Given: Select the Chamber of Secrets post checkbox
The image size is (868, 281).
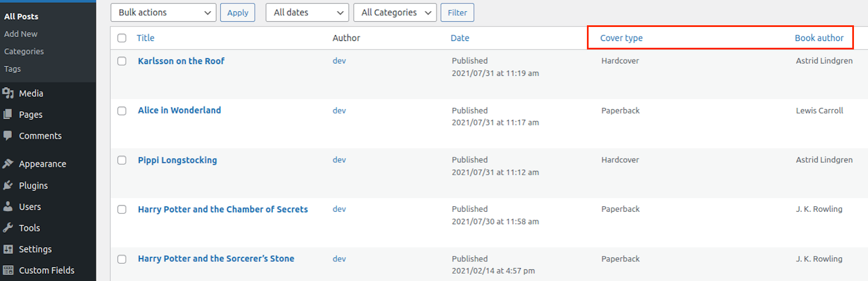Looking at the screenshot, I should 122,210.
